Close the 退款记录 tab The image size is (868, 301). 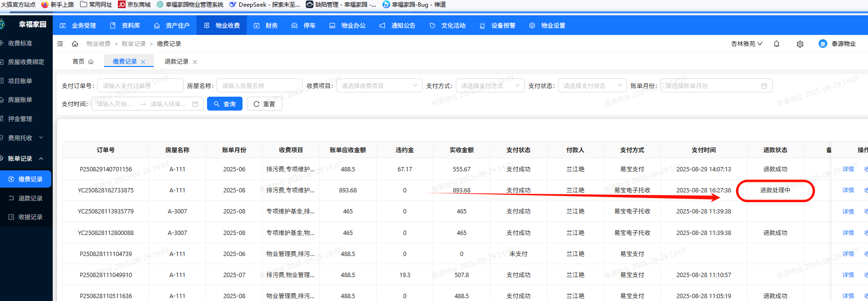pyautogui.click(x=195, y=62)
